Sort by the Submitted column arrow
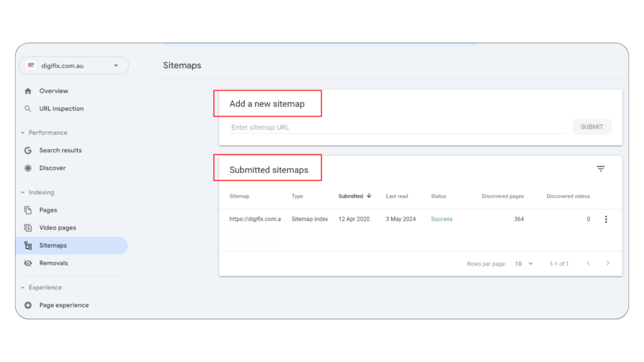The width and height of the screenshot is (644, 362). point(370,195)
